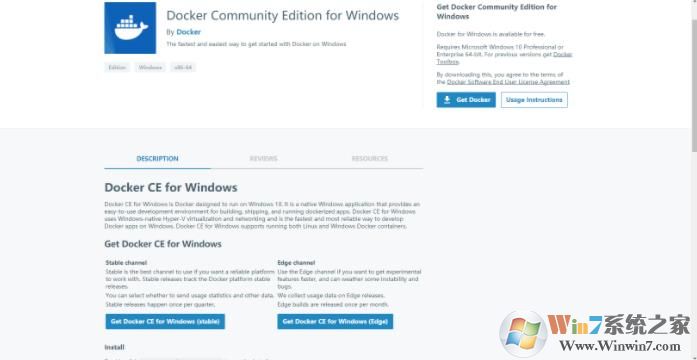The width and height of the screenshot is (697, 360).
Task: Open Docker Software End User License Agreement
Action: point(508,82)
